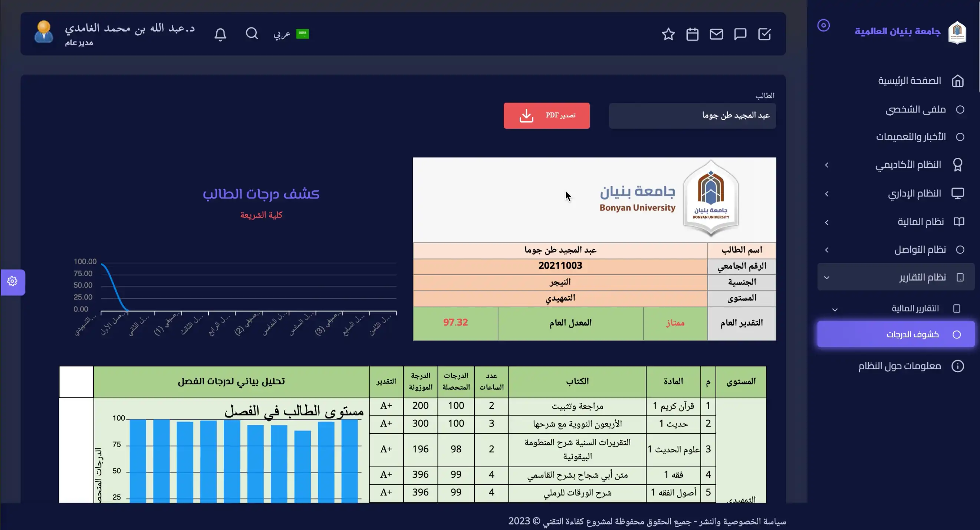Screen dimensions: 980x530
Task: Click the ممتاز overall grade cell
Action: coord(675,323)
